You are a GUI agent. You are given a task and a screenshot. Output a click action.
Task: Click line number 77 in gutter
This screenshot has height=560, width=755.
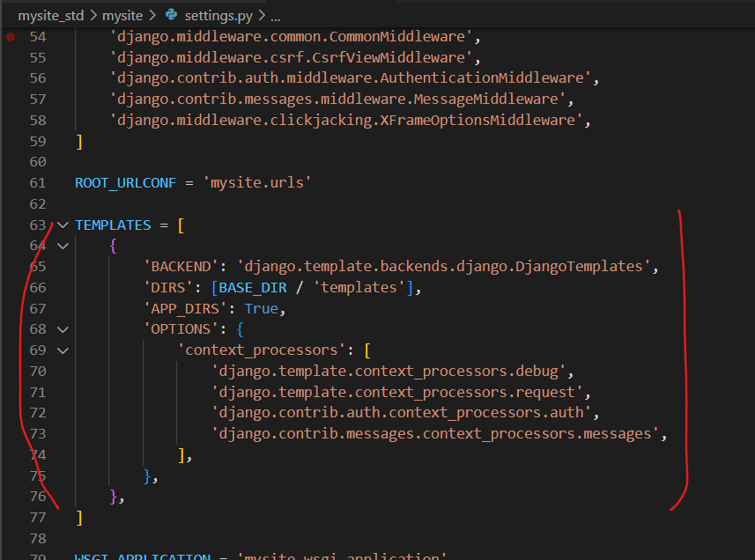pyautogui.click(x=38, y=518)
